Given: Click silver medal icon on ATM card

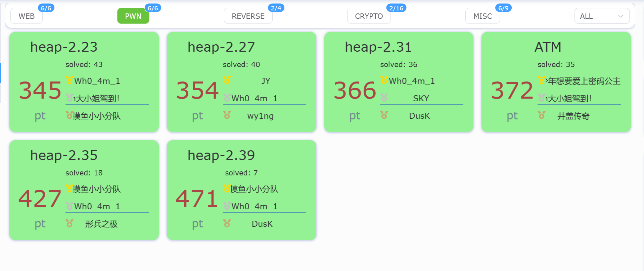Looking at the screenshot, I should [542, 98].
